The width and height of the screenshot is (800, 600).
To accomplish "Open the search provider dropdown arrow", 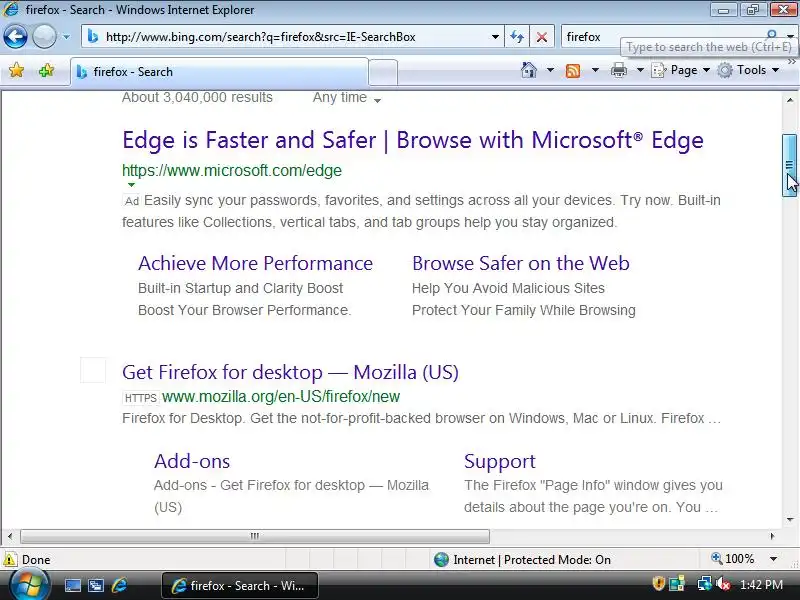I will [x=790, y=36].
